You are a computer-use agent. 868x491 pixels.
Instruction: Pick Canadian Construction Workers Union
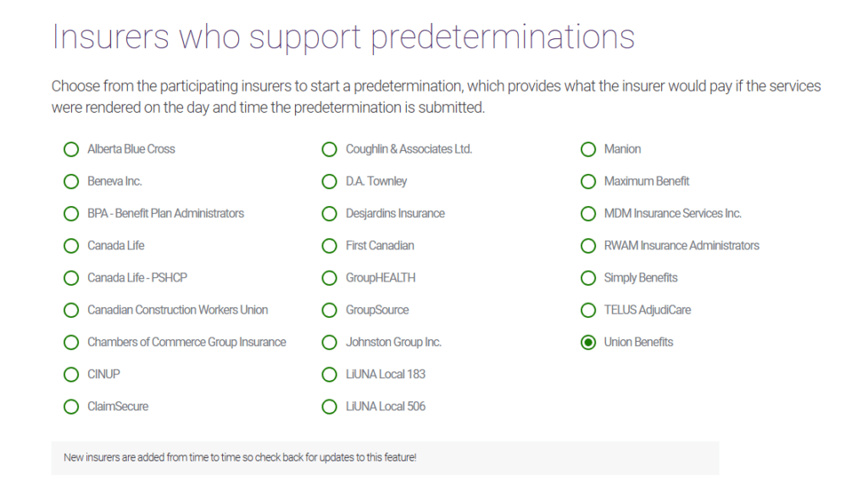tap(71, 310)
